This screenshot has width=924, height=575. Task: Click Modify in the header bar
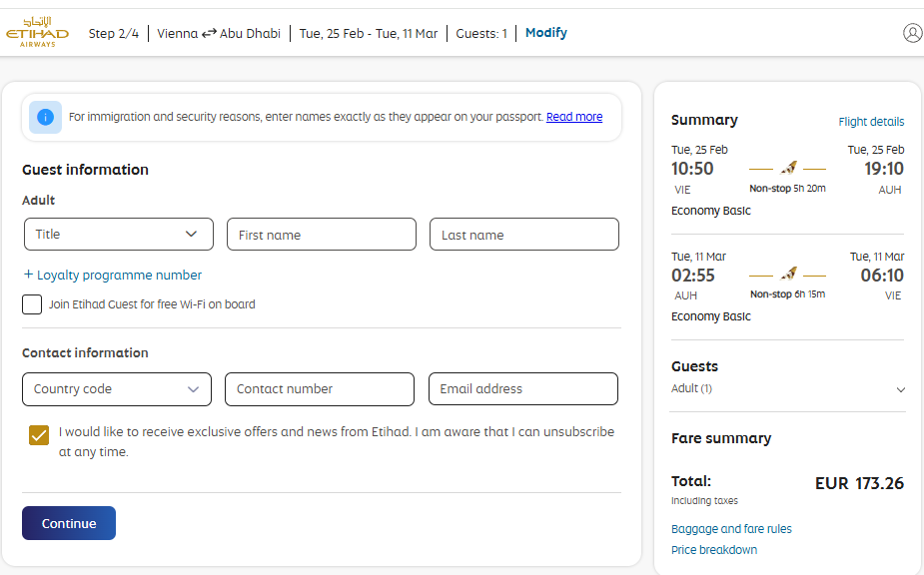click(546, 33)
